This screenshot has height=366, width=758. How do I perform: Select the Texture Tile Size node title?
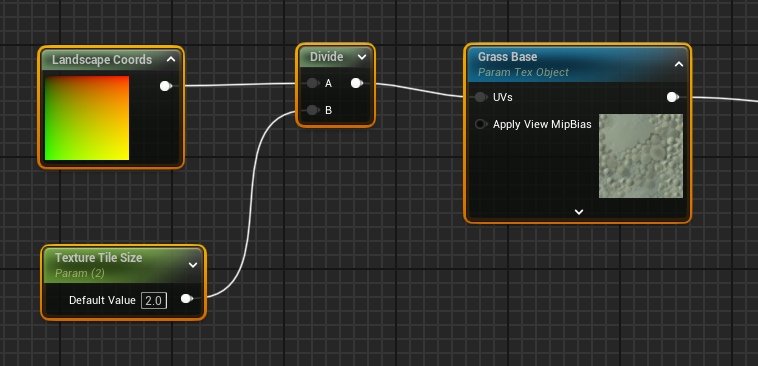[x=99, y=258]
